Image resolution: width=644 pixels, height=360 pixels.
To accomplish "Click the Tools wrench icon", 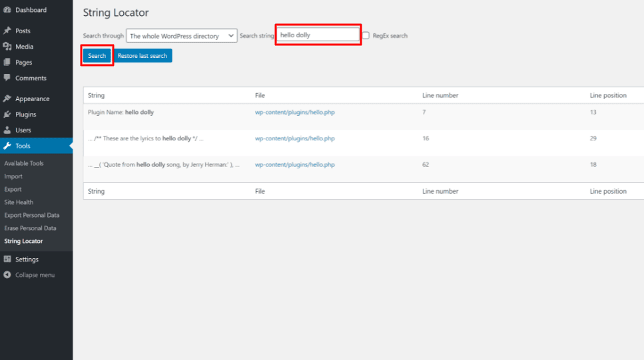I will pos(7,146).
